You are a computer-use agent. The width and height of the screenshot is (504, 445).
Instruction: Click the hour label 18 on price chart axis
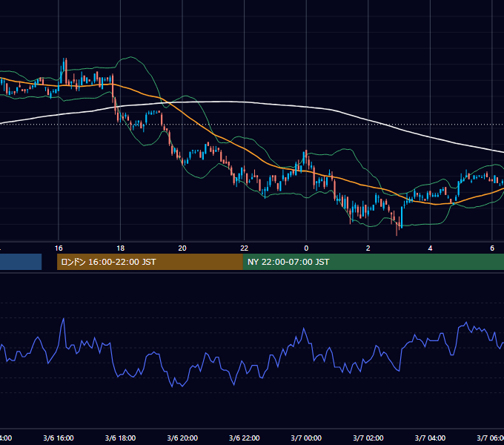(121, 248)
